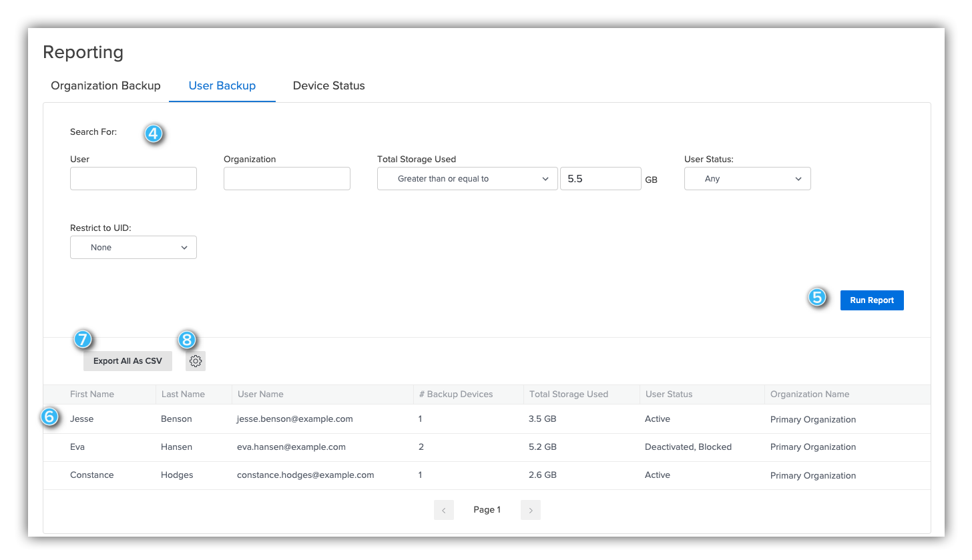Click the storage value field showing 5.5
The width and height of the screenshot is (972, 560).
tap(601, 179)
